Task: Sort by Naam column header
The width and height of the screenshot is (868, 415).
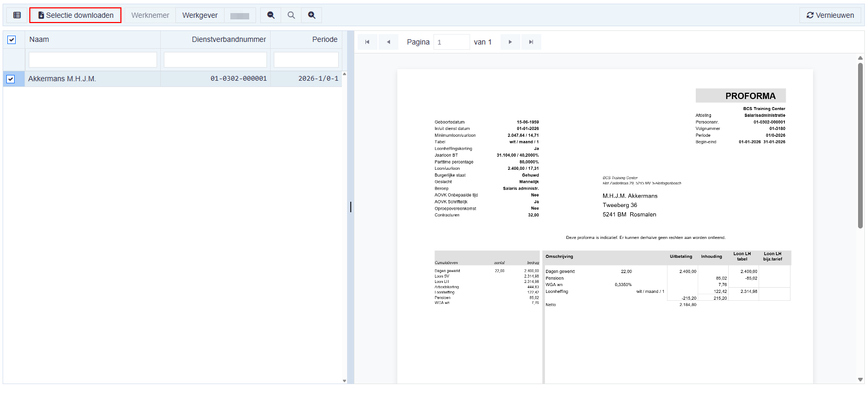Action: click(93, 39)
